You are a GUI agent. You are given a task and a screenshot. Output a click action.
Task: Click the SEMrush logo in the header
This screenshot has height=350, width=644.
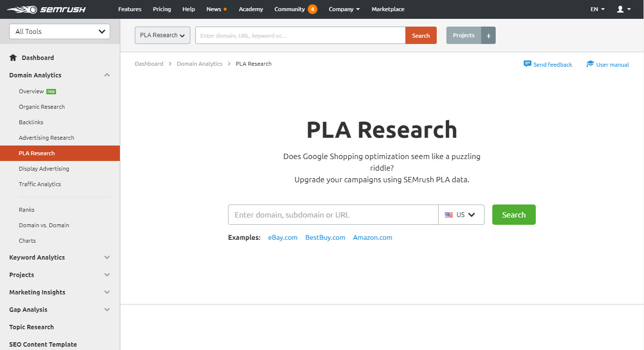[x=46, y=9]
